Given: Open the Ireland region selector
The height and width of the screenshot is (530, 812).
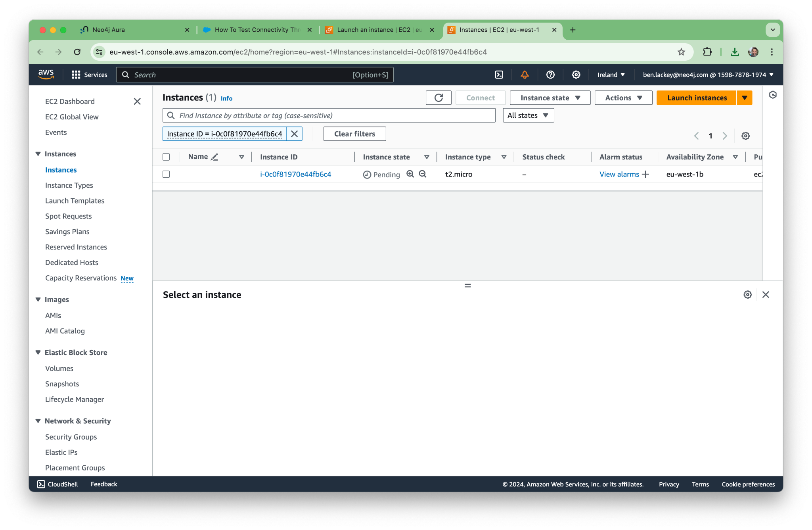Looking at the screenshot, I should (x=611, y=75).
